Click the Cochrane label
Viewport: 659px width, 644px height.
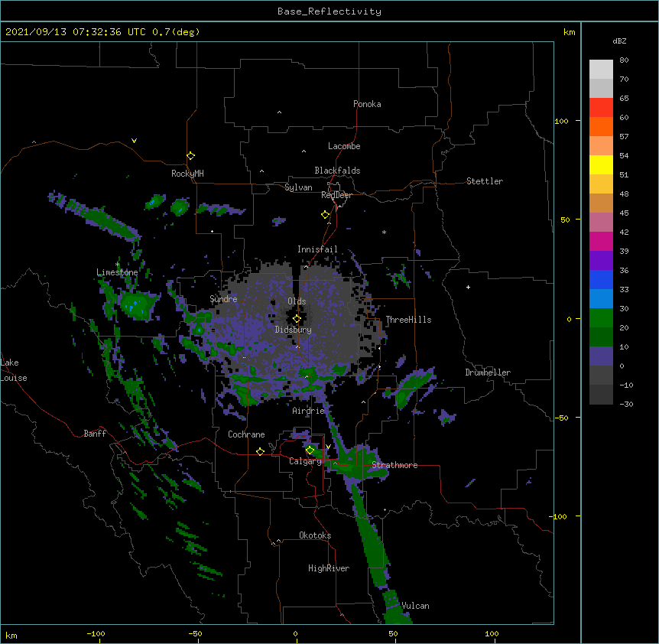point(246,434)
